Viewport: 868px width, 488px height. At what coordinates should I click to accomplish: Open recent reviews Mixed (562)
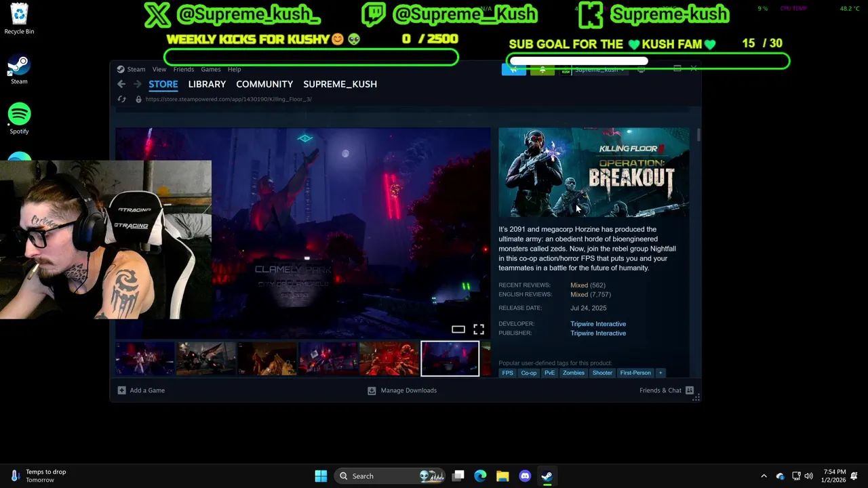(587, 285)
